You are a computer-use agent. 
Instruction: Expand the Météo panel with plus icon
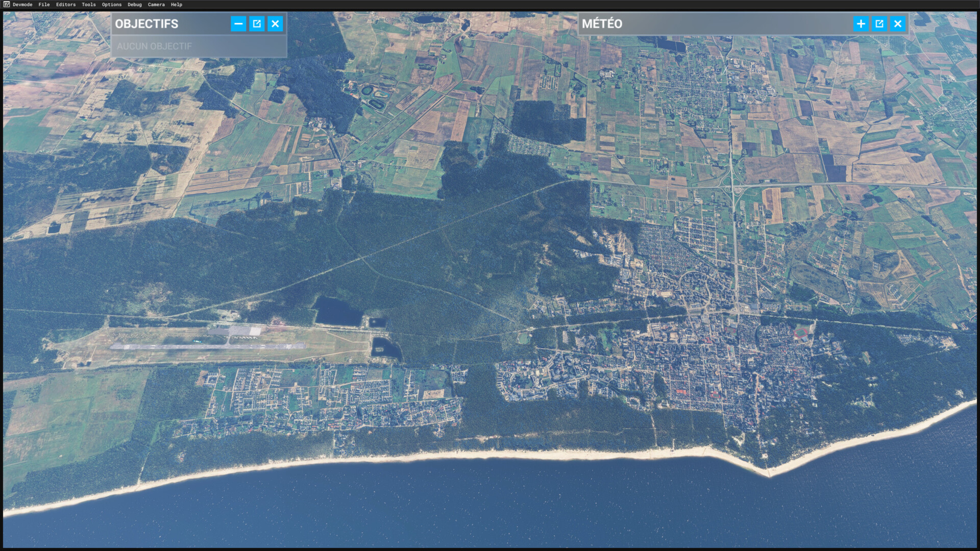pos(861,23)
